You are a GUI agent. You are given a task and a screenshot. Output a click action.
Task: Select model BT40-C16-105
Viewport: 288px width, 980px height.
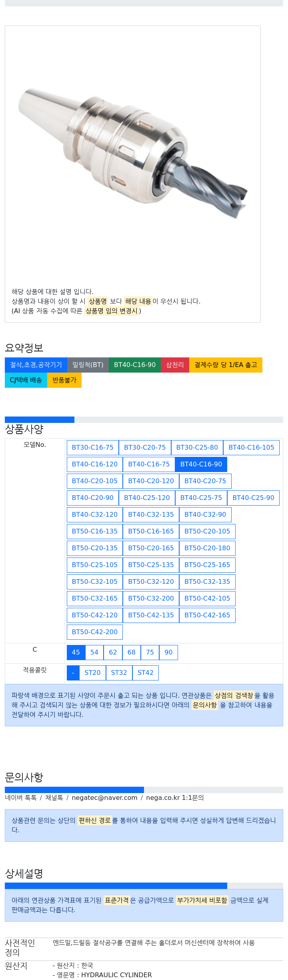coord(251,447)
